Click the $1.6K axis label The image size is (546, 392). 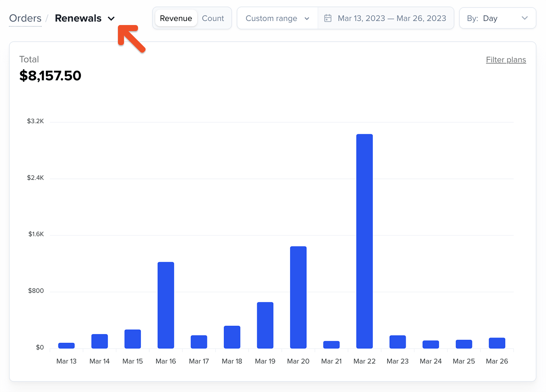tap(36, 234)
